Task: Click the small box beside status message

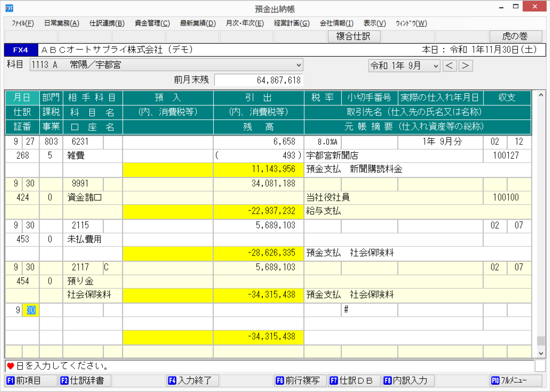Action: coord(540,366)
